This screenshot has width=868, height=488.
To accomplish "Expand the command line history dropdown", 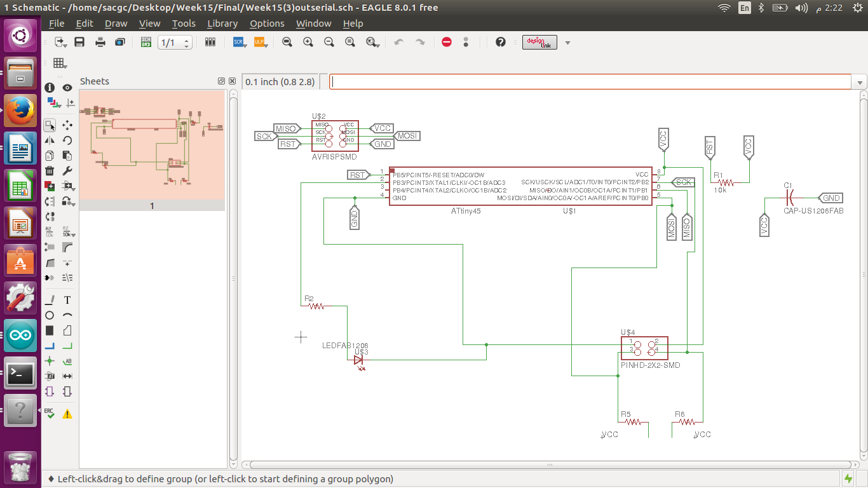I will pyautogui.click(x=860, y=83).
